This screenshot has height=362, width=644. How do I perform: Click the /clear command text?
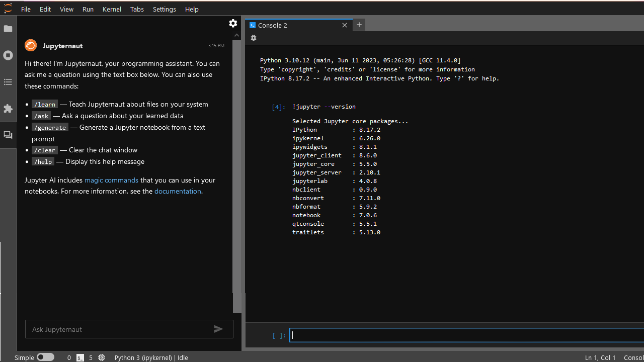(x=45, y=150)
